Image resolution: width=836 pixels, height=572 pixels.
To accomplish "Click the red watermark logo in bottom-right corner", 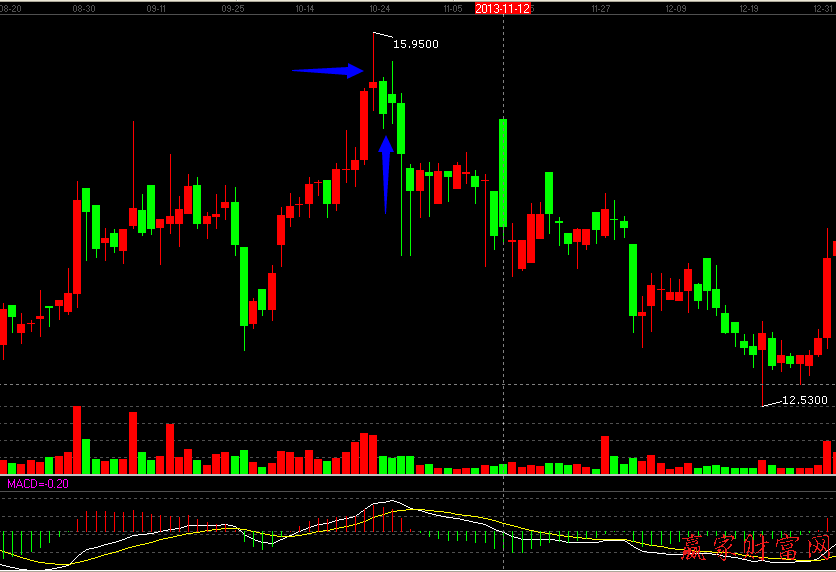I will [x=758, y=546].
